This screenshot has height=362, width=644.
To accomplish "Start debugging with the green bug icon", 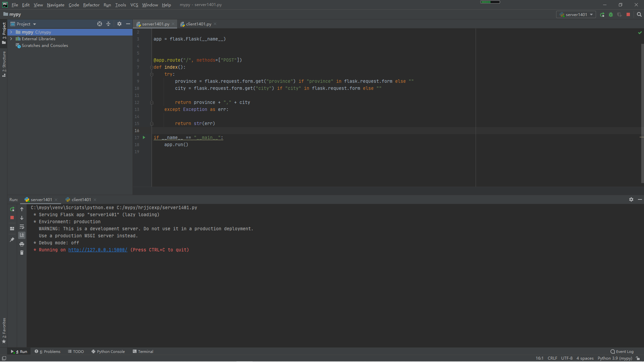I will pos(611,15).
